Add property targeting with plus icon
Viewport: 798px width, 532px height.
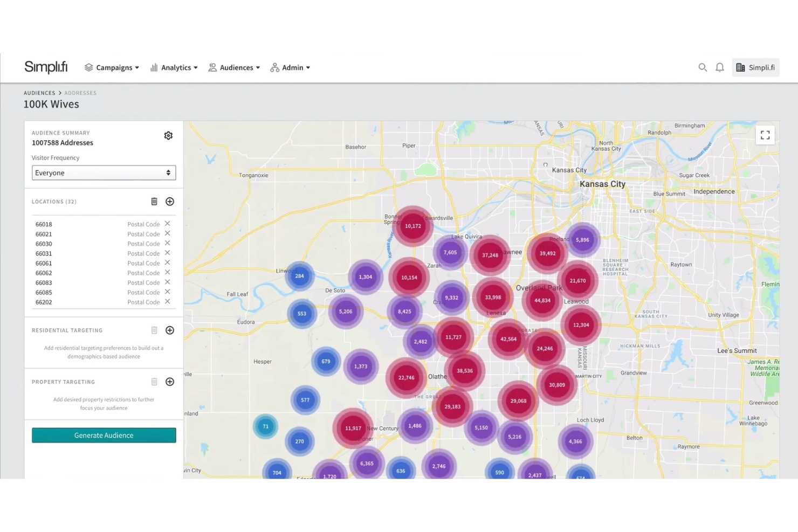170,382
